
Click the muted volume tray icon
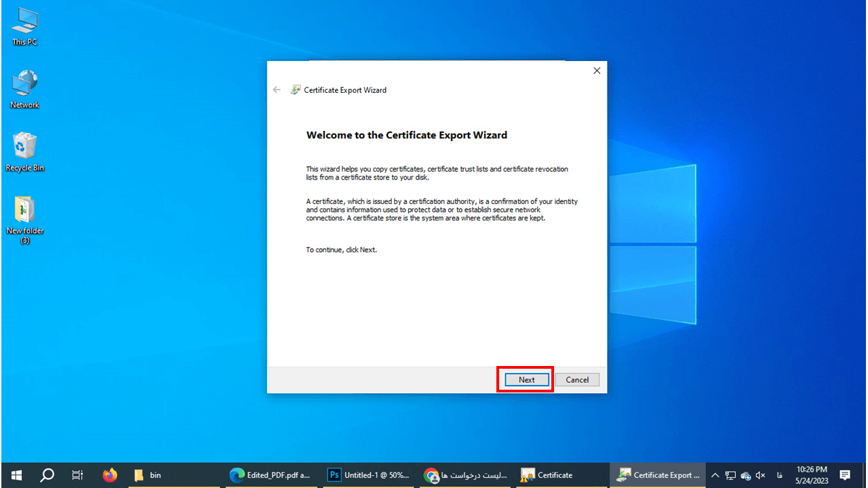point(761,475)
